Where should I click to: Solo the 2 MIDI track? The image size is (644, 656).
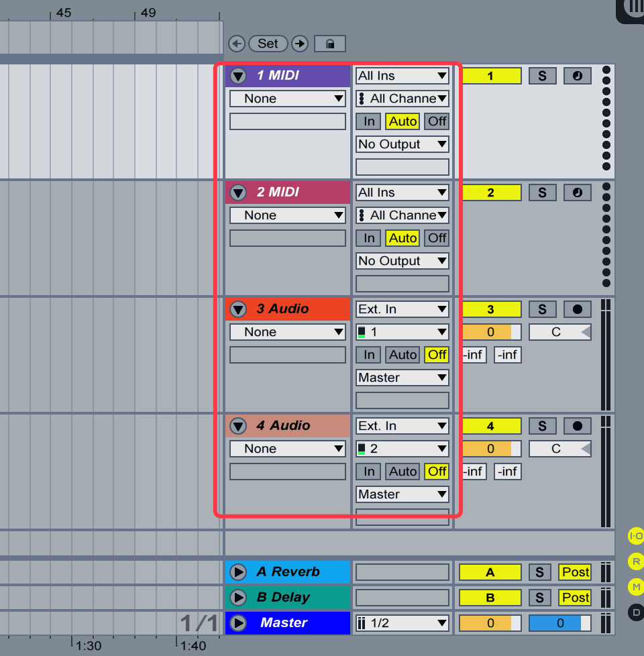point(542,193)
